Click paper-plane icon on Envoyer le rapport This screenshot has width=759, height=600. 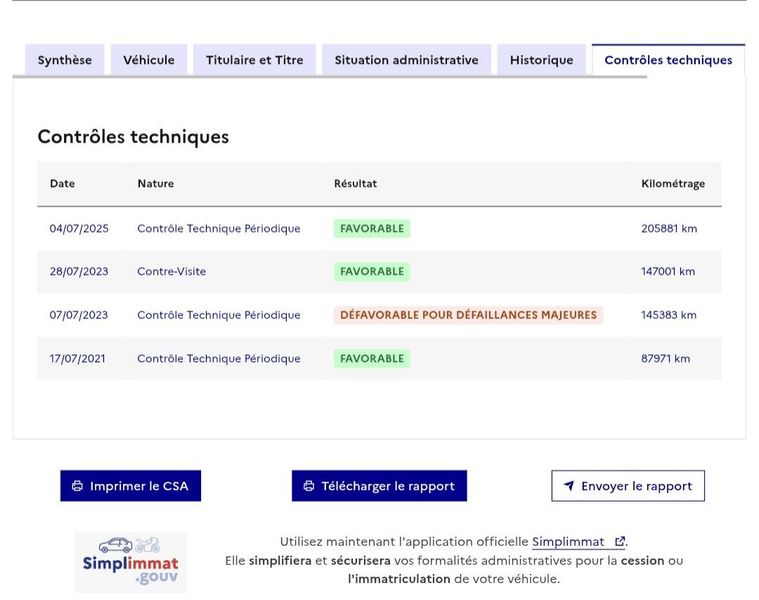tap(569, 486)
